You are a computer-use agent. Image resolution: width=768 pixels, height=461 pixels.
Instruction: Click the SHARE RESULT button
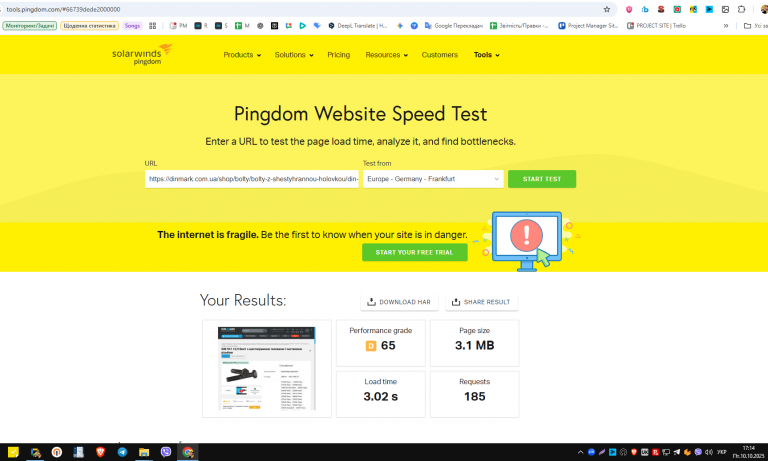(x=481, y=302)
